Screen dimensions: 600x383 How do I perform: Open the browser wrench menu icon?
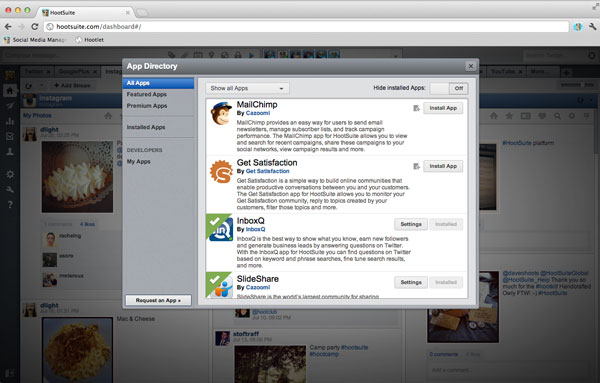coord(592,26)
